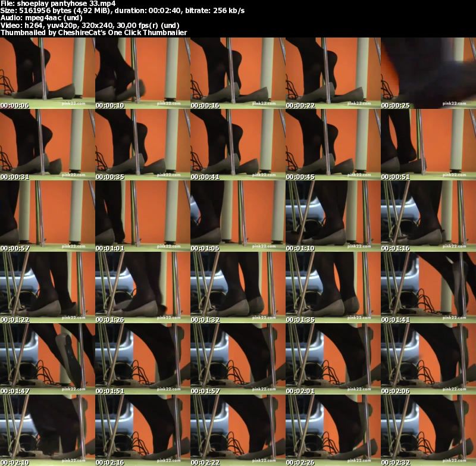Screen dimensions: 476x466
Task: Click the Thumbnailed by CheshireCat credit text
Action: (x=94, y=32)
